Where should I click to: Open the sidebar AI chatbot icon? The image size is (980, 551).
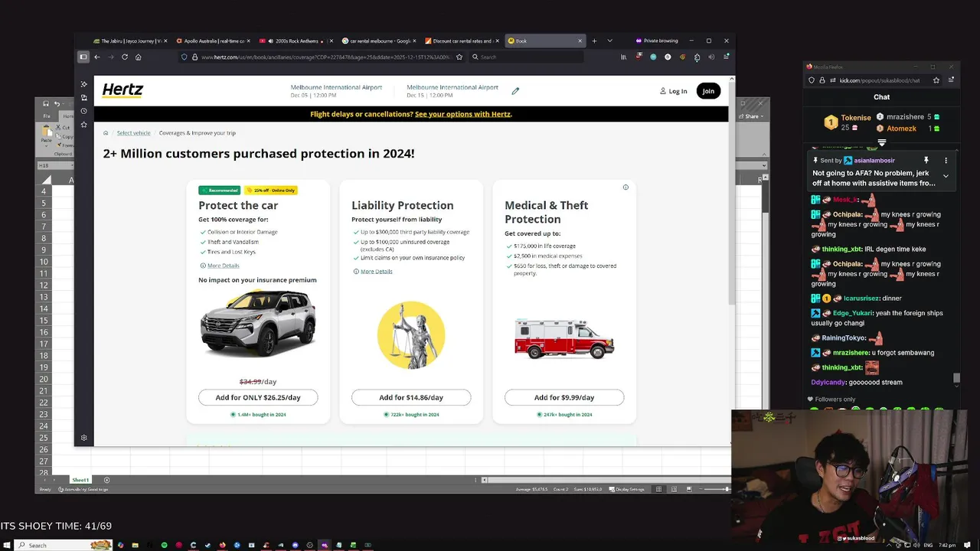click(83, 84)
